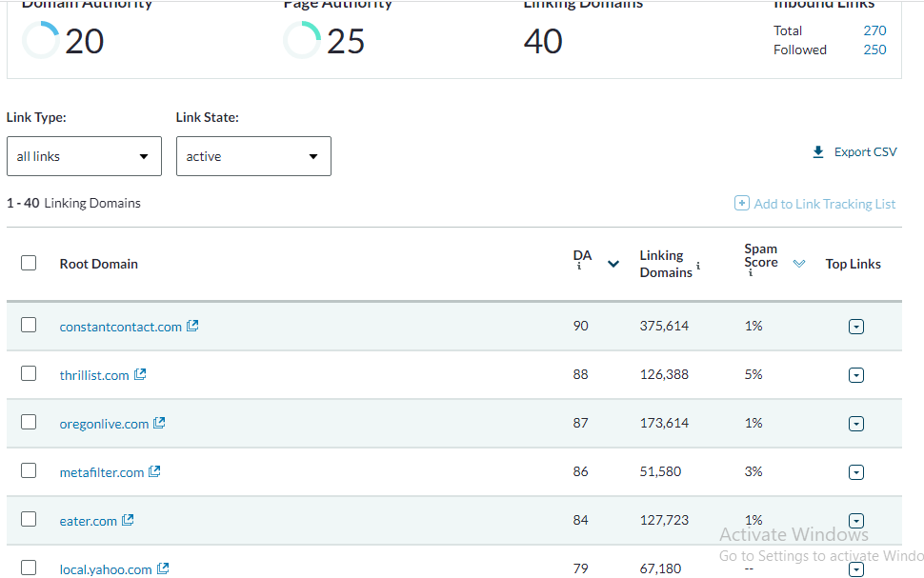Image resolution: width=924 pixels, height=578 pixels.
Task: Open eater.com external link icon
Action: [128, 520]
